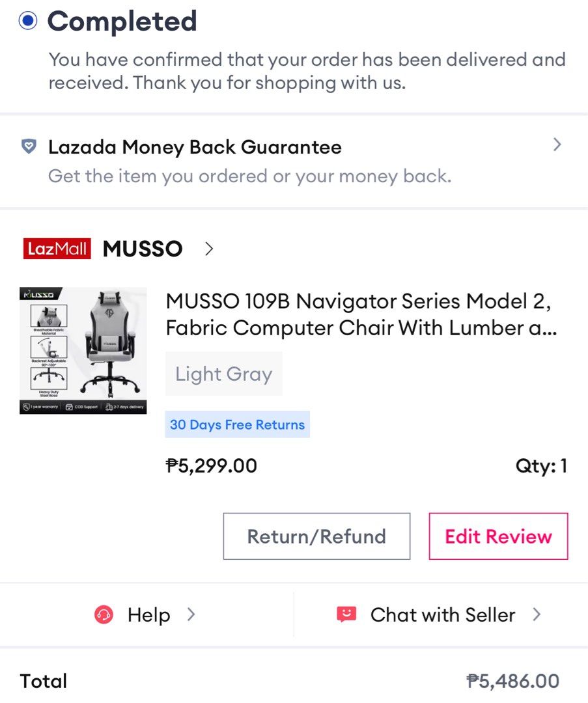Image resolution: width=588 pixels, height=703 pixels.
Task: Click the Completed status radio indicator
Action: tap(28, 21)
